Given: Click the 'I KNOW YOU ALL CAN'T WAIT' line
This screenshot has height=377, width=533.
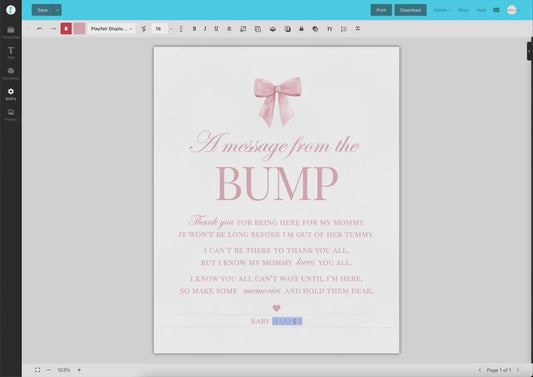Looking at the screenshot, I should tap(276, 279).
